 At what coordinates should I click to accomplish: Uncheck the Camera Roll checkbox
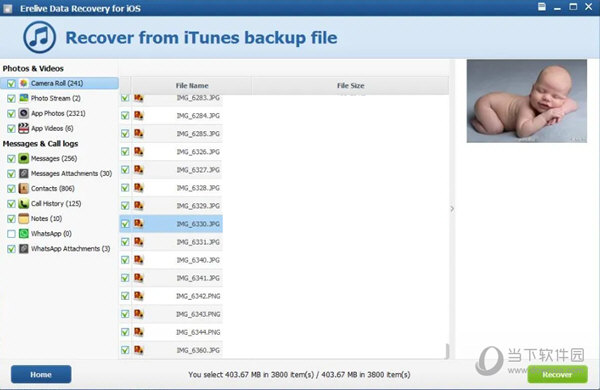11,83
